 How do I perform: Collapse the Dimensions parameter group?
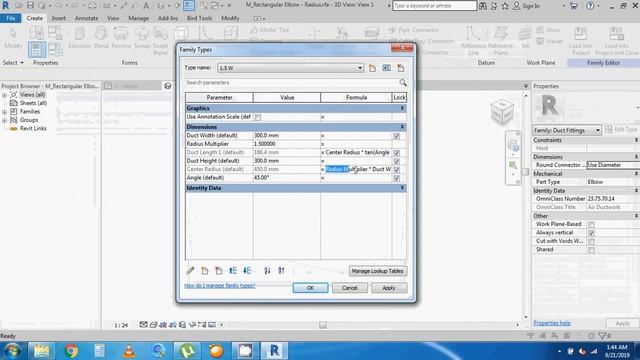[x=402, y=127]
